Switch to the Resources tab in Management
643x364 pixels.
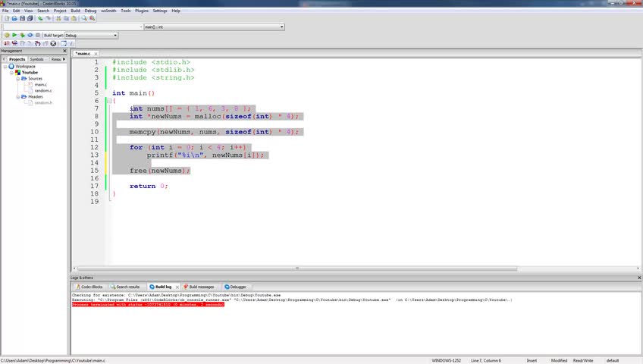[56, 59]
